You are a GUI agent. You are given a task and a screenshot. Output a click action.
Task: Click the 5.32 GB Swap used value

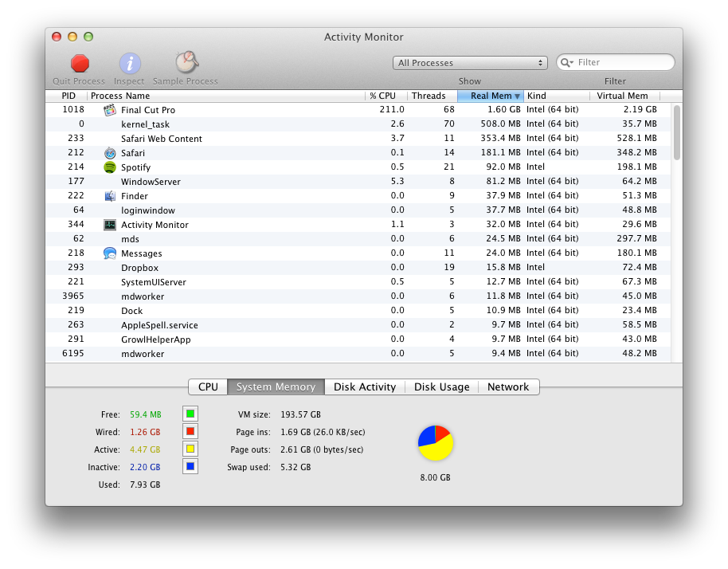click(x=296, y=467)
